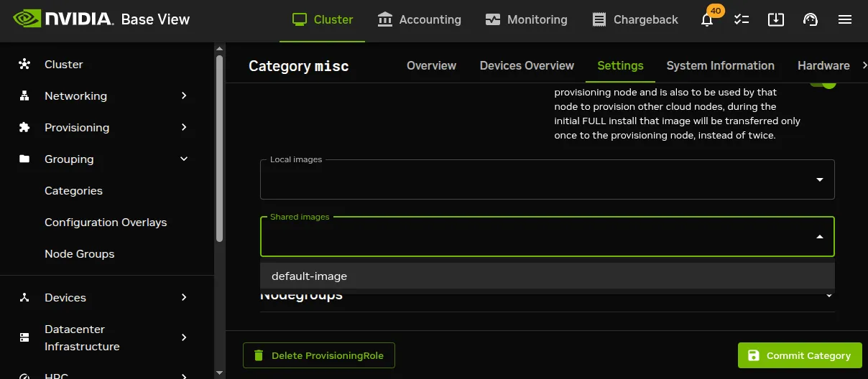Open the hamburger menu icon

click(x=845, y=20)
